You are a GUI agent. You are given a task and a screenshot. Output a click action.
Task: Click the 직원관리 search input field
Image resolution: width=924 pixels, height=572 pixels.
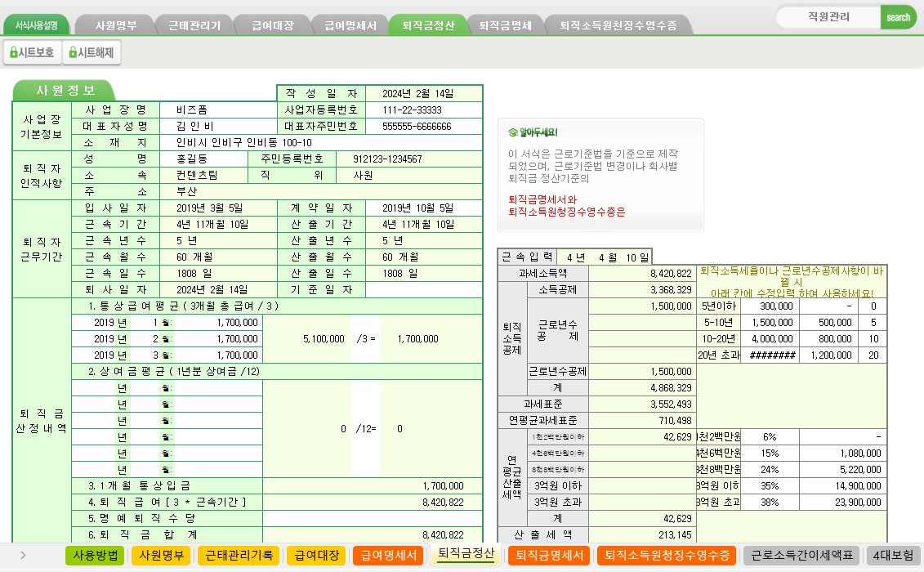(x=829, y=17)
